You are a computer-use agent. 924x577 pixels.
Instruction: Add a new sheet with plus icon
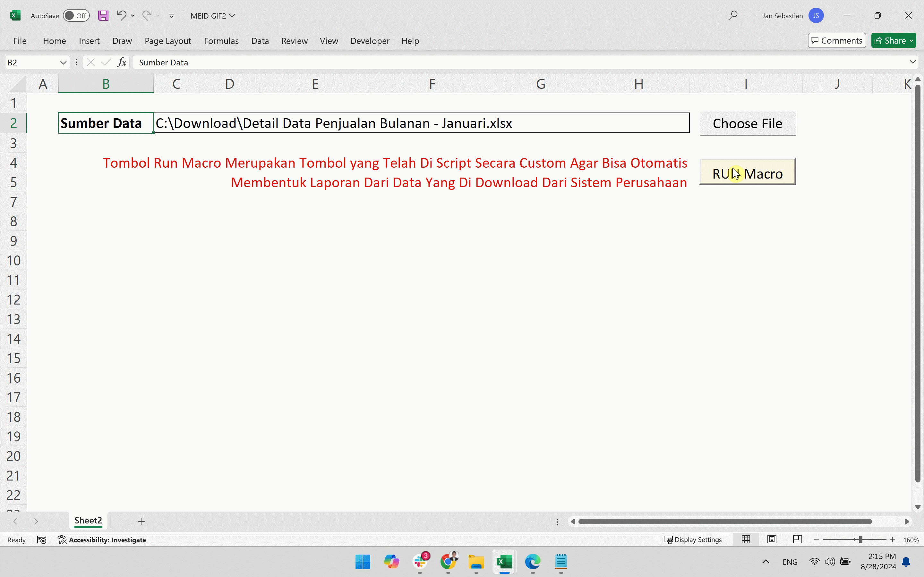(141, 521)
